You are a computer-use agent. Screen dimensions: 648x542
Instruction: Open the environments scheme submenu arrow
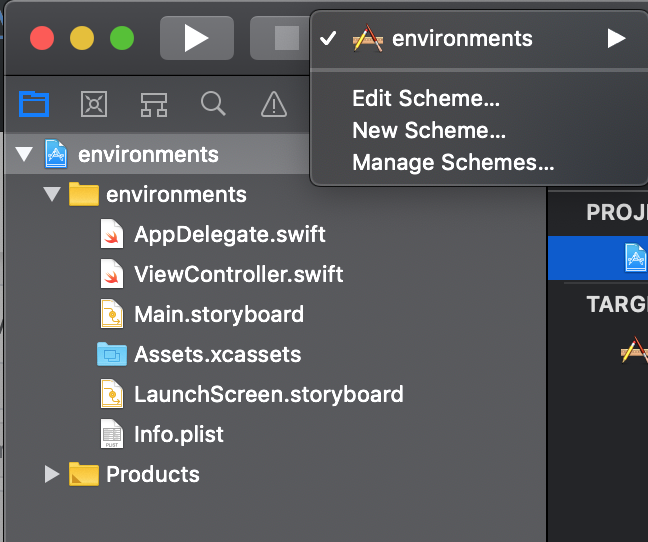point(616,39)
